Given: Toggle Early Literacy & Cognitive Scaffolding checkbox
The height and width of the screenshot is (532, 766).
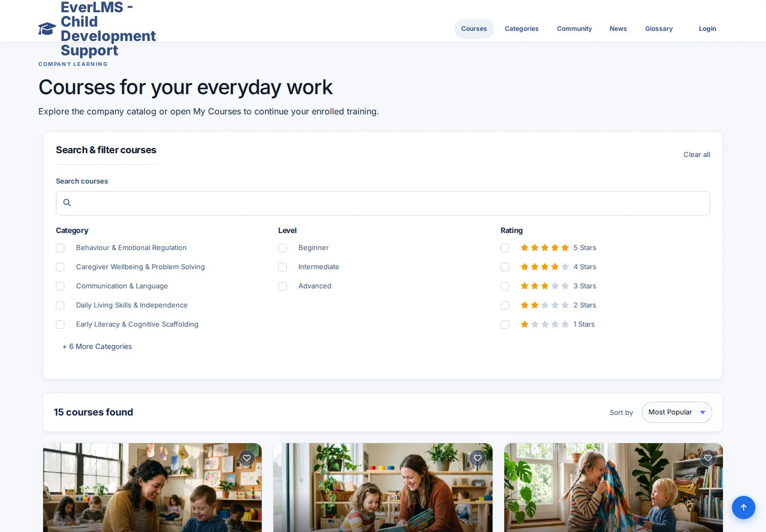Looking at the screenshot, I should pos(60,325).
